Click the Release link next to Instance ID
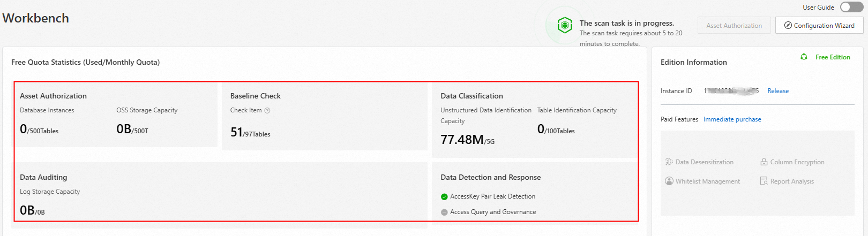This screenshot has width=868, height=236. pos(778,91)
